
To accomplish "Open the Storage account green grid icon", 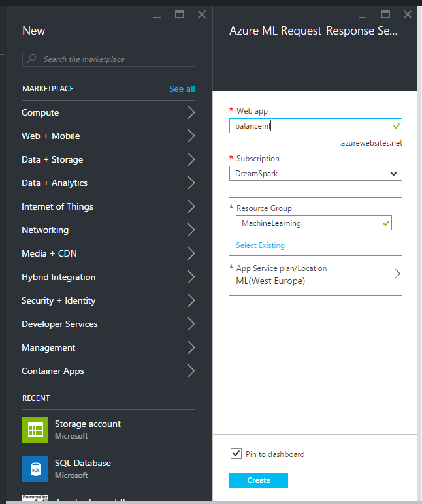I will click(35, 430).
